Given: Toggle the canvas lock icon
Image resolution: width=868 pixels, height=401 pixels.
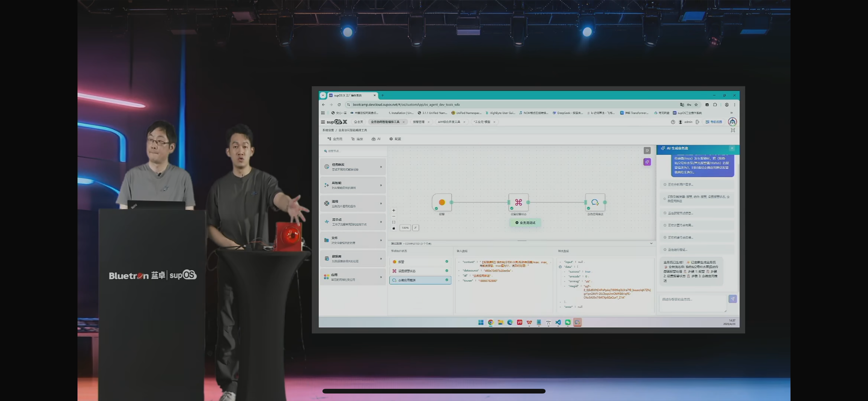Looking at the screenshot, I should (394, 228).
